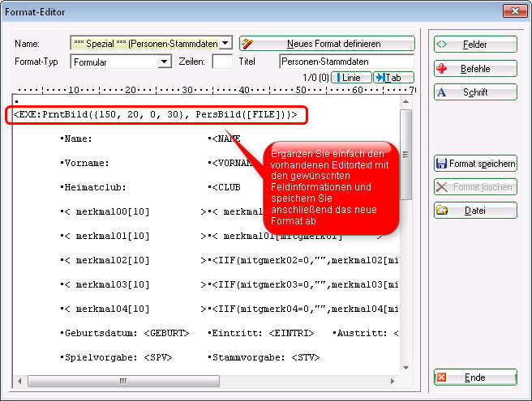Click the merkmal03[10] entry
The width and height of the screenshot is (532, 401).
(x=105, y=284)
